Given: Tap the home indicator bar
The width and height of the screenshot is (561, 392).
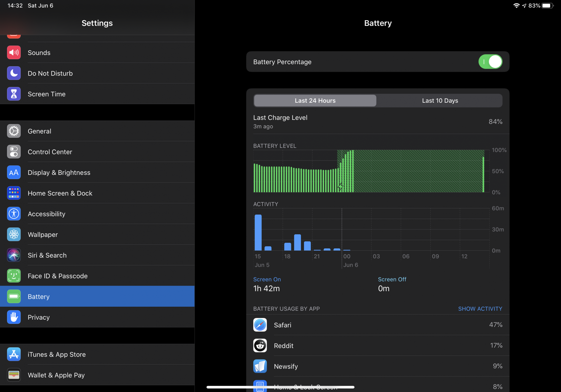Looking at the screenshot, I should point(280,387).
